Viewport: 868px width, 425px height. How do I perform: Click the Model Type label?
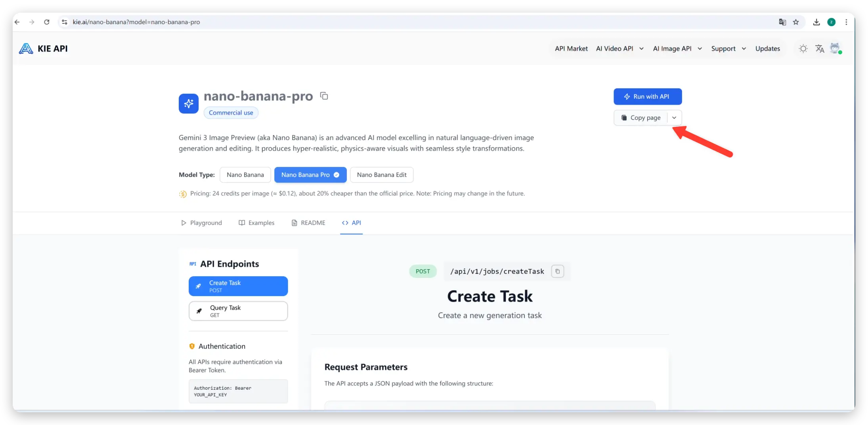[197, 175]
